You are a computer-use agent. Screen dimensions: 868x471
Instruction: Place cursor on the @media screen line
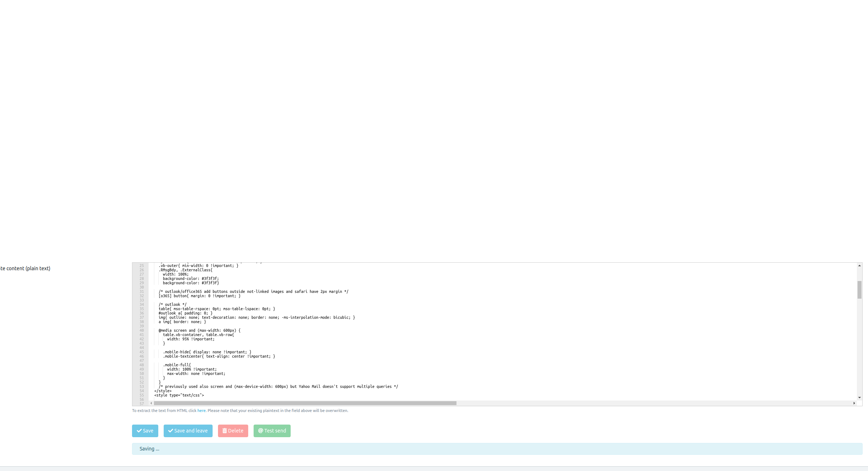pos(199,330)
